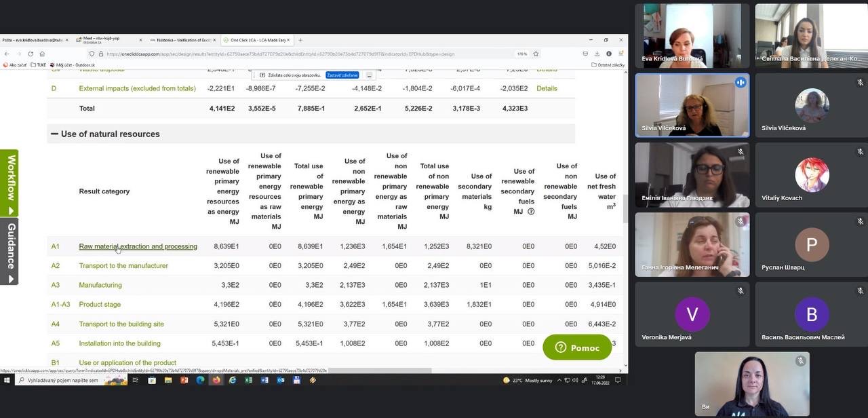Select Ганна Ігорівна Мелеганич's video tile
The image size is (868, 418).
click(x=692, y=245)
